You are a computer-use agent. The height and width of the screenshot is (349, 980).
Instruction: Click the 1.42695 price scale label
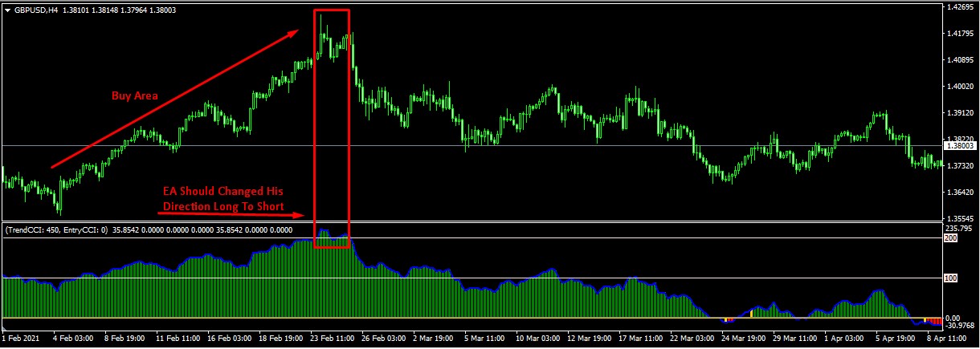coord(958,7)
